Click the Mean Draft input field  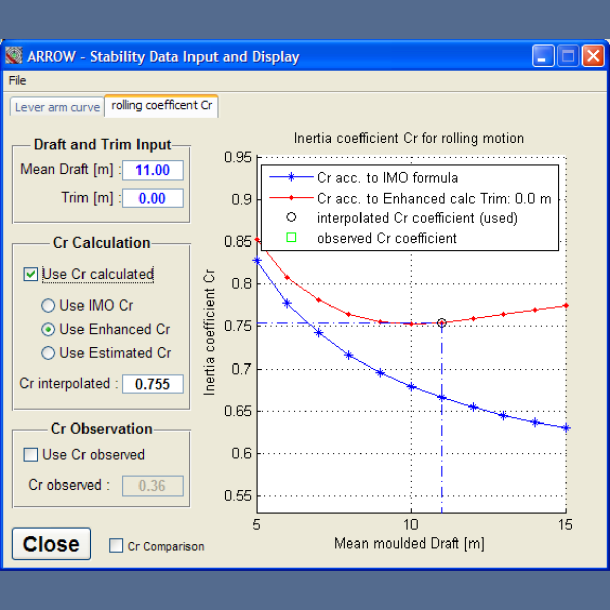point(153,170)
